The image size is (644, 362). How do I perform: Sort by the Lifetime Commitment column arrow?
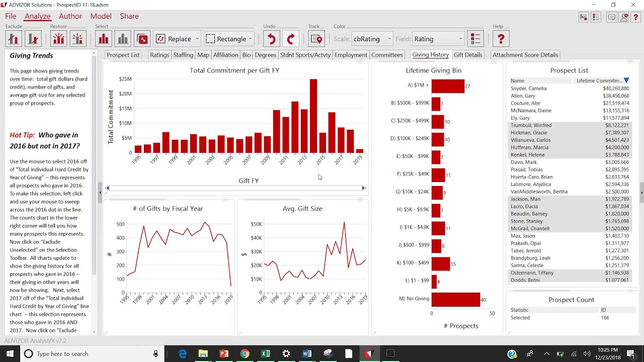coord(626,80)
